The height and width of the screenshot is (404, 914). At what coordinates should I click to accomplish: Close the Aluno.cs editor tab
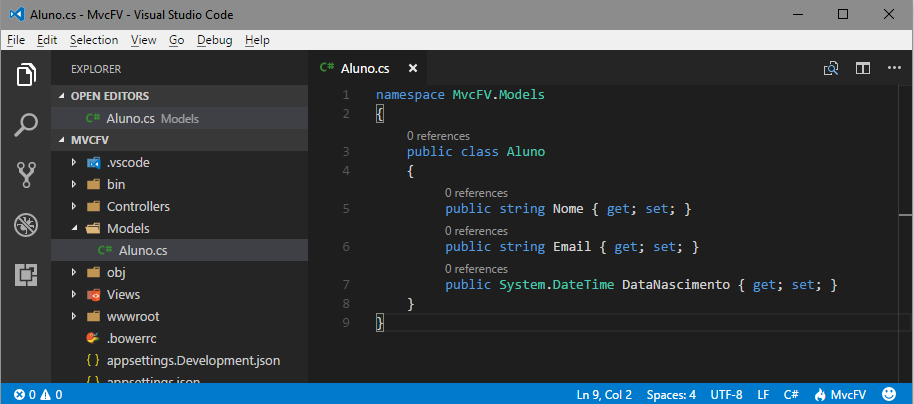413,68
